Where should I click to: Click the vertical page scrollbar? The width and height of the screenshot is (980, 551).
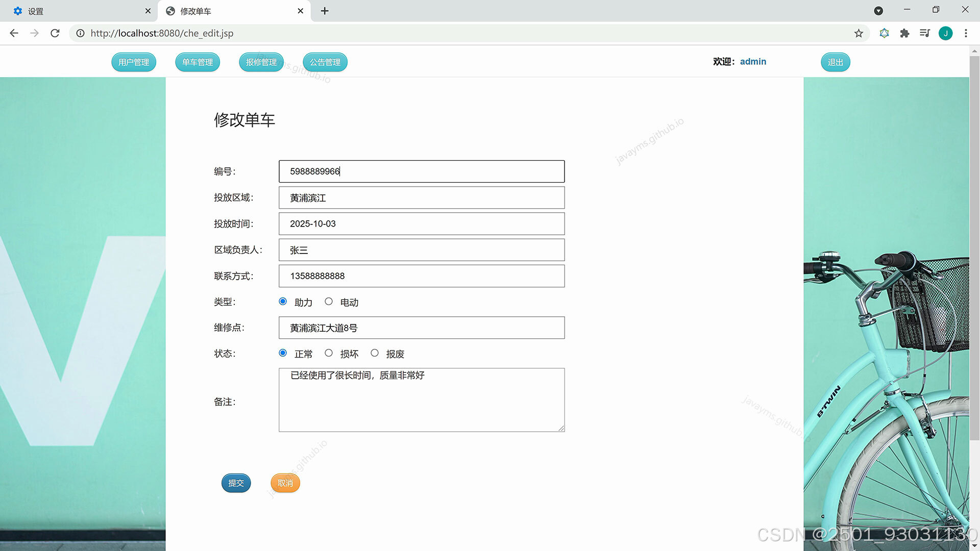974,248
